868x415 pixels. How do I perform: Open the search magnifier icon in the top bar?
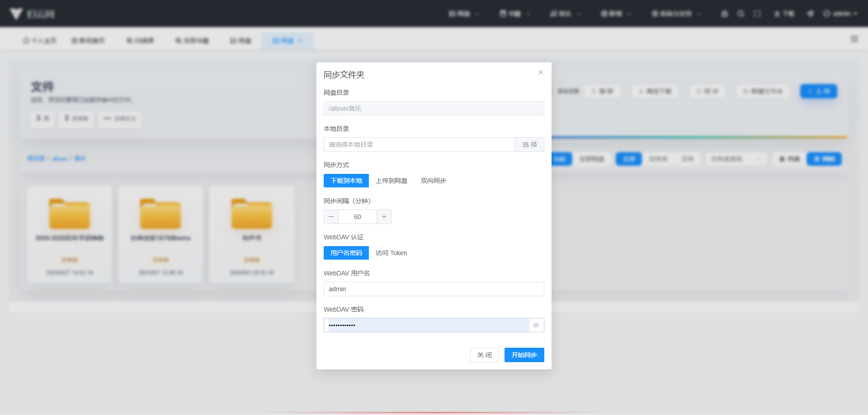(741, 14)
